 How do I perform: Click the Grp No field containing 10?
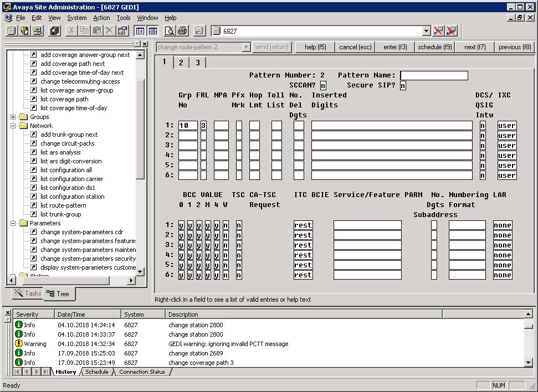(188, 126)
